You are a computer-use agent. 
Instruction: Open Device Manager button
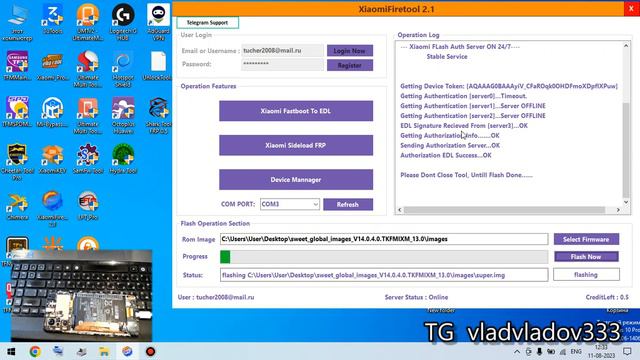296,180
